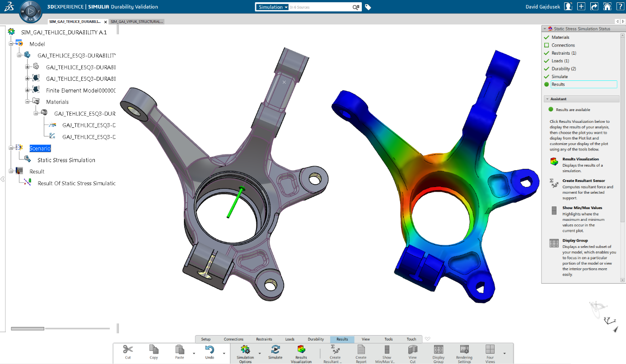Click the Undo arrow tool
626x364 pixels.
[210, 352]
